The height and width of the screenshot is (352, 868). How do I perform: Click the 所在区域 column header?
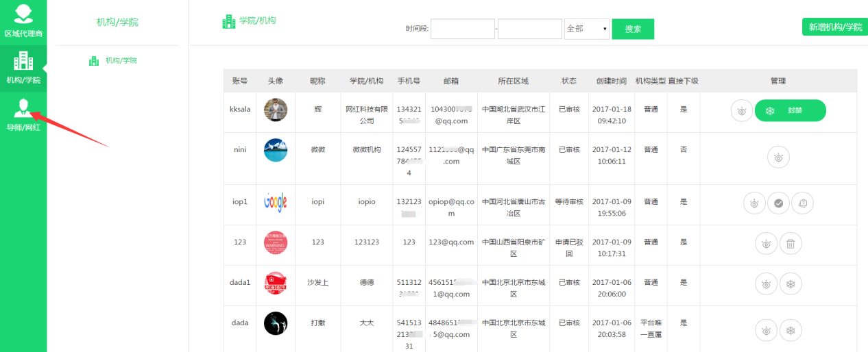pyautogui.click(x=514, y=81)
